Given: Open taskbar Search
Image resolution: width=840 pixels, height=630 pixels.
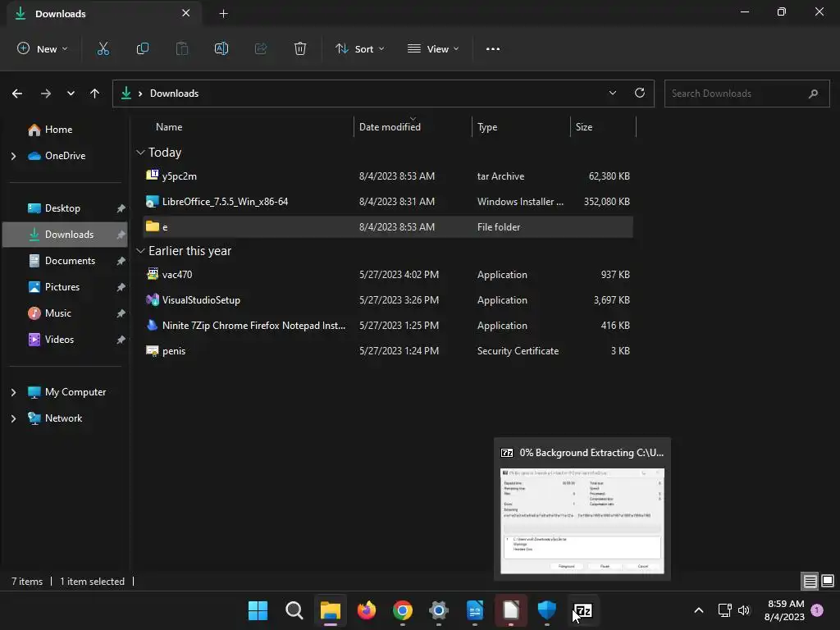Looking at the screenshot, I should click(294, 610).
